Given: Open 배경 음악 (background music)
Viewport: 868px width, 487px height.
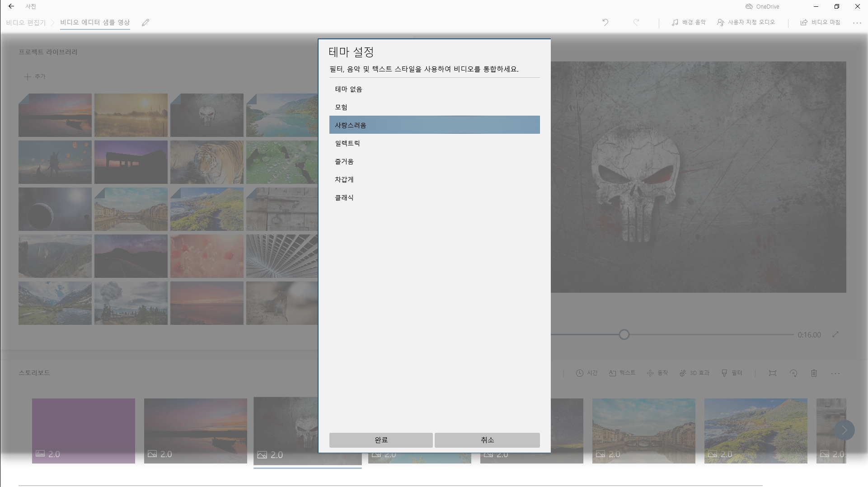Looking at the screenshot, I should 689,22.
